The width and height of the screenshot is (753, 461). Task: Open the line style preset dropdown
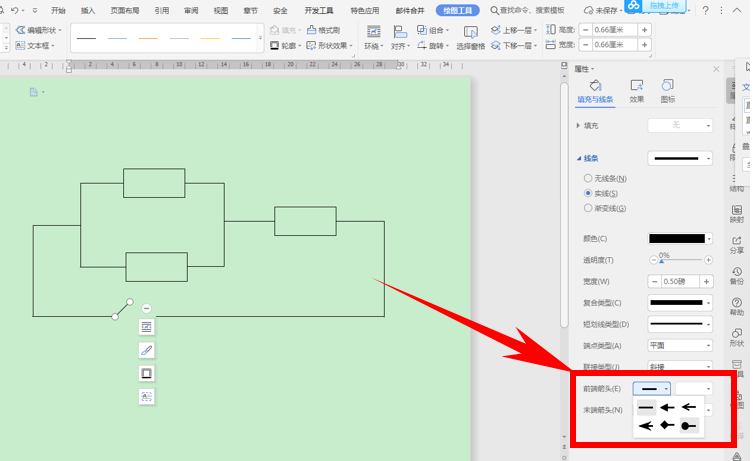[x=680, y=158]
